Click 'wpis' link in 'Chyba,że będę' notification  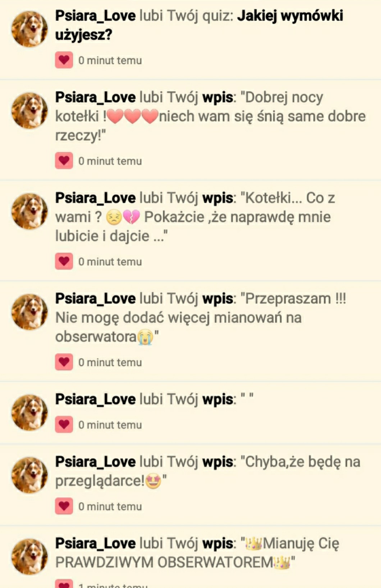(x=218, y=462)
